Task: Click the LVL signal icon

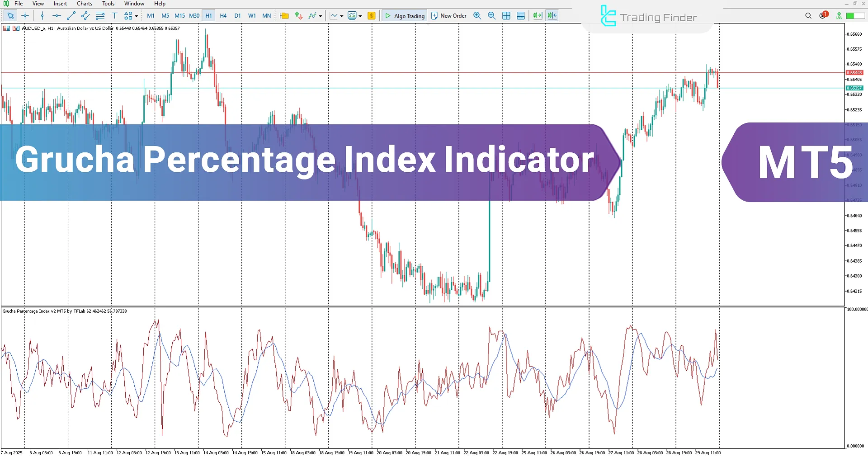Action: [839, 16]
